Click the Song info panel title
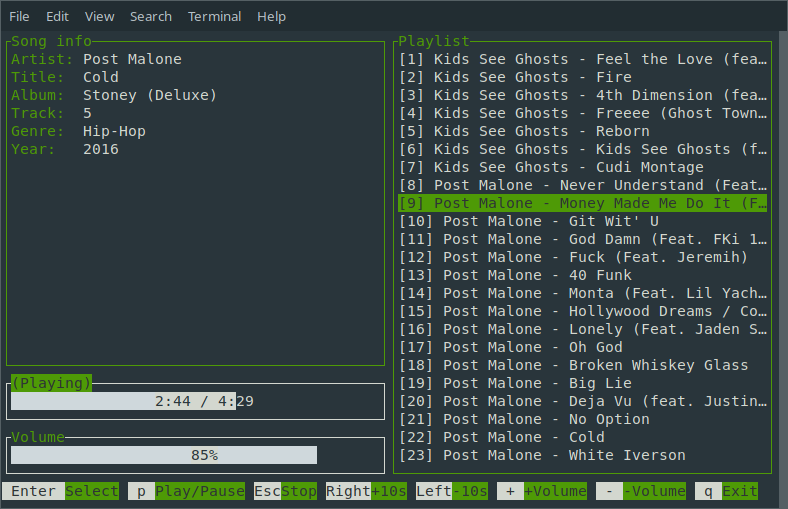Image resolution: width=788 pixels, height=509 pixels. coord(52,41)
